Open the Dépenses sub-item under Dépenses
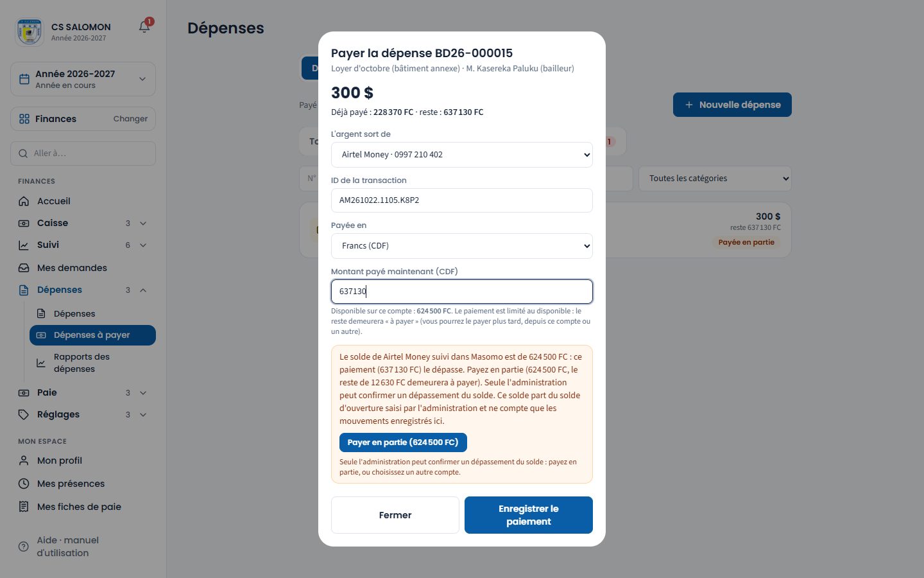 pos(92,313)
